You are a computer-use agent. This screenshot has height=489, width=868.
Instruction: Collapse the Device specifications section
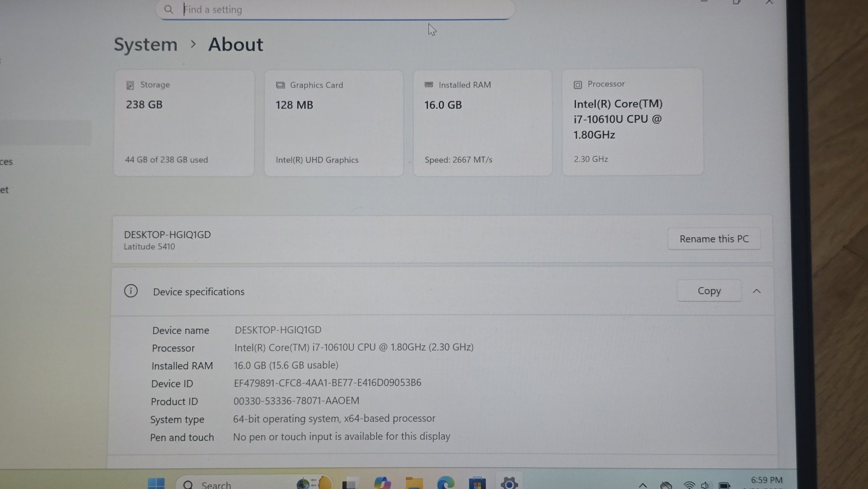tap(756, 291)
